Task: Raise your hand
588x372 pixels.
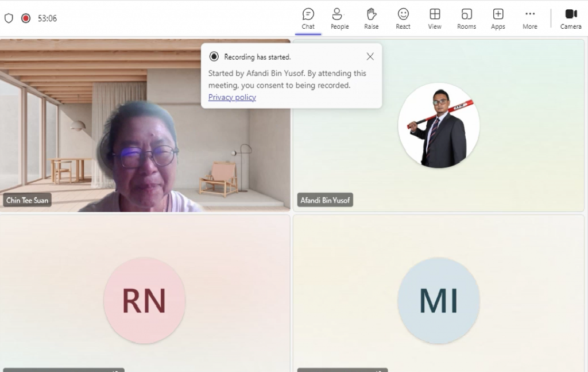Action: [371, 18]
